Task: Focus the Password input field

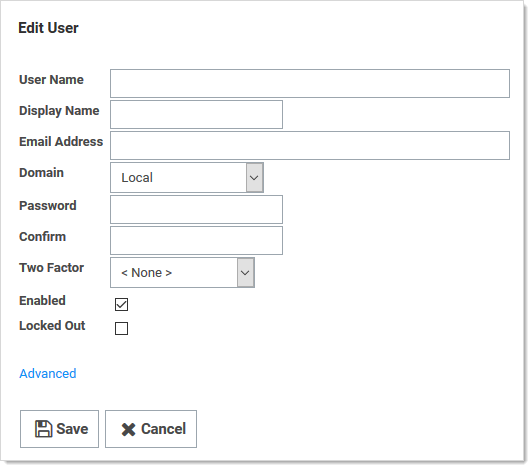Action: pos(196,209)
